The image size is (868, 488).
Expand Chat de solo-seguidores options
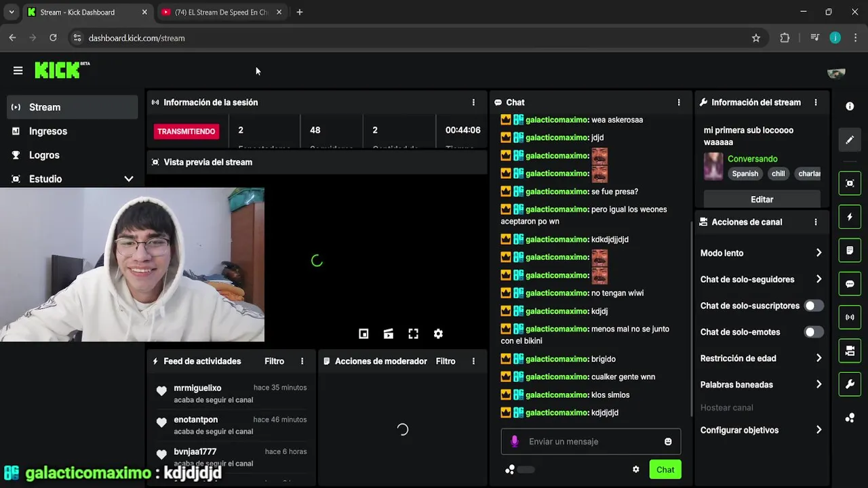(x=761, y=279)
